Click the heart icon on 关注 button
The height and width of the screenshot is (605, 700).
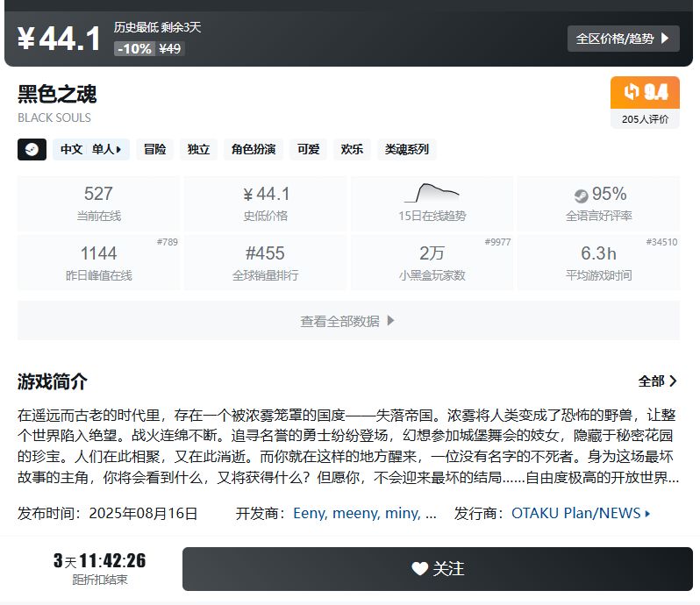pyautogui.click(x=419, y=569)
